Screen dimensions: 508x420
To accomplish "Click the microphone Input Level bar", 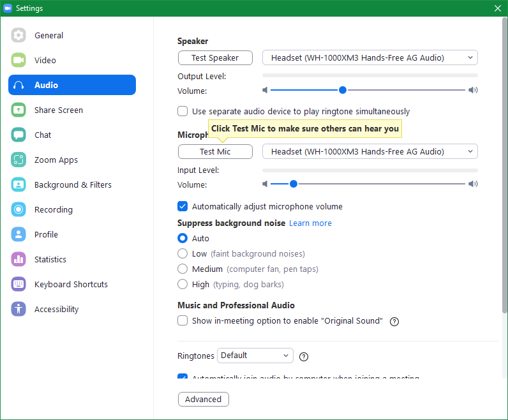I will click(x=370, y=170).
